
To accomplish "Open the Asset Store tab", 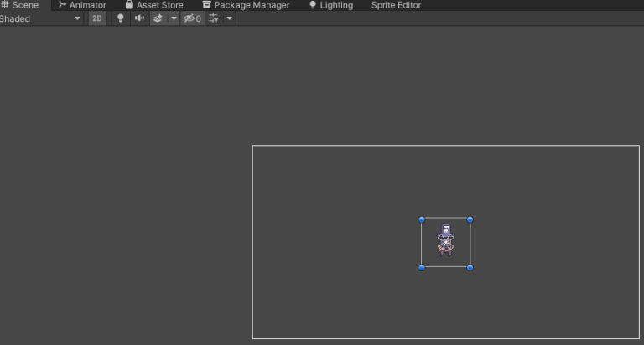I will (154, 5).
